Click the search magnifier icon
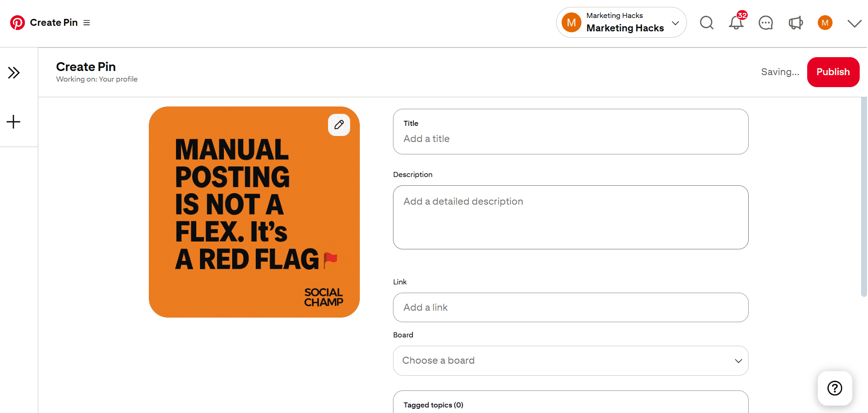The height and width of the screenshot is (413, 868). coord(706,23)
